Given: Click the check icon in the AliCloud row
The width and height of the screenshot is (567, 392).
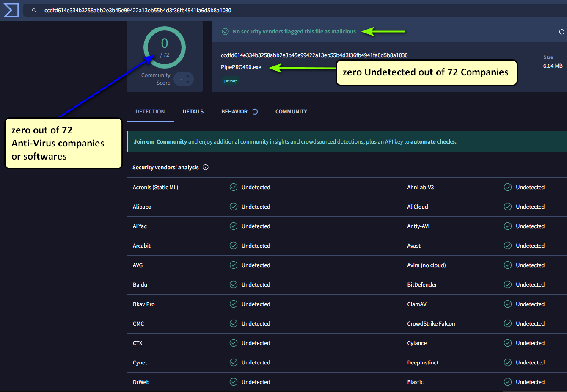Looking at the screenshot, I should [x=508, y=207].
